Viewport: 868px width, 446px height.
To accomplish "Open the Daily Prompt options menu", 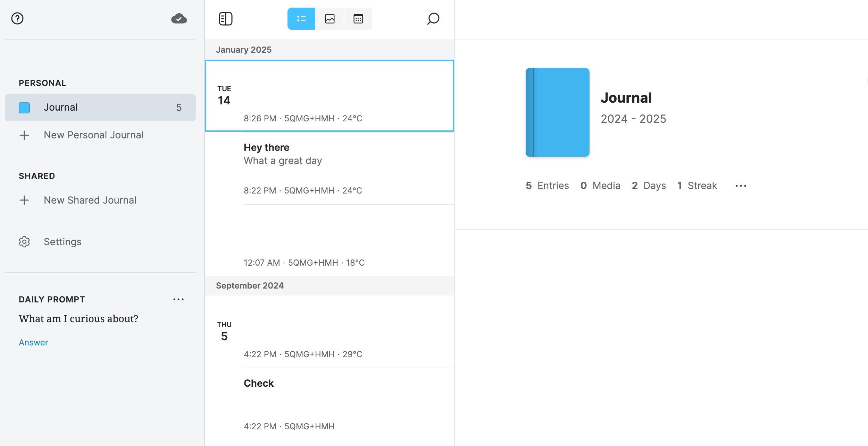I will 178,299.
